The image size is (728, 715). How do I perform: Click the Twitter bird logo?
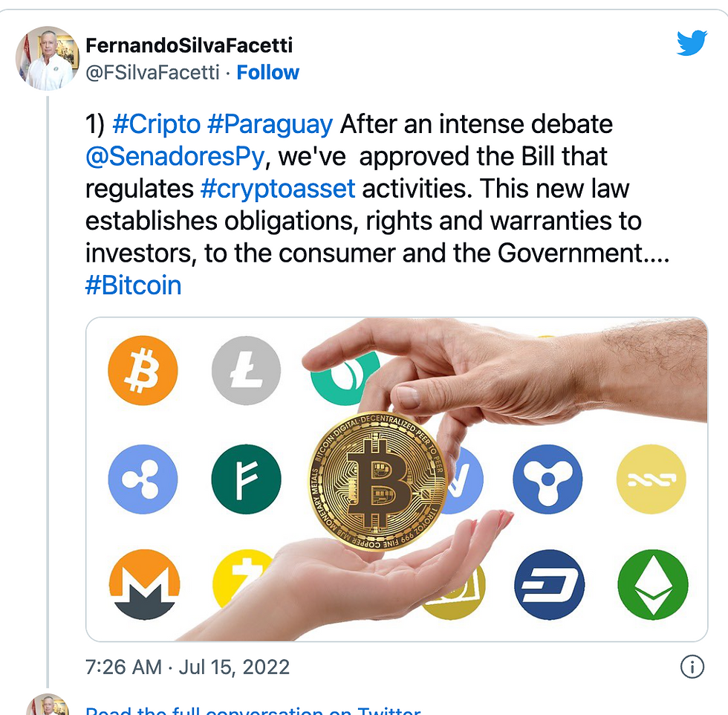692,43
